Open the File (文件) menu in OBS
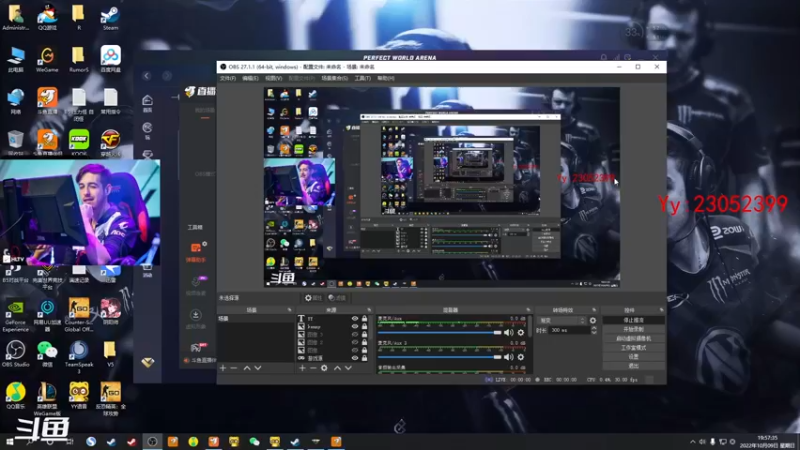800x450 pixels. (228, 79)
